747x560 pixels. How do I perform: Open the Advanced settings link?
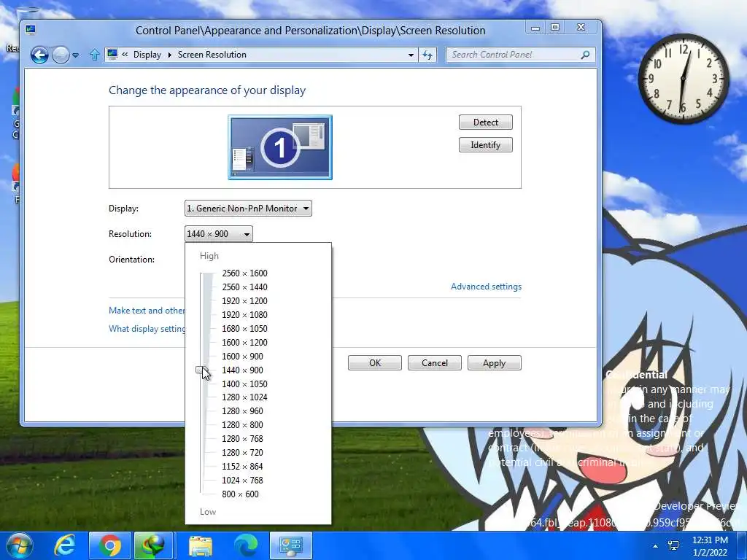pyautogui.click(x=486, y=286)
